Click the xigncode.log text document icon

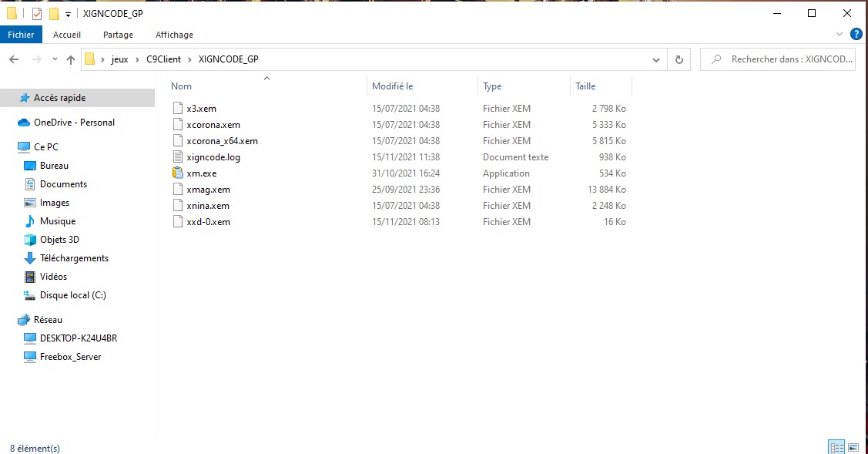[178, 157]
